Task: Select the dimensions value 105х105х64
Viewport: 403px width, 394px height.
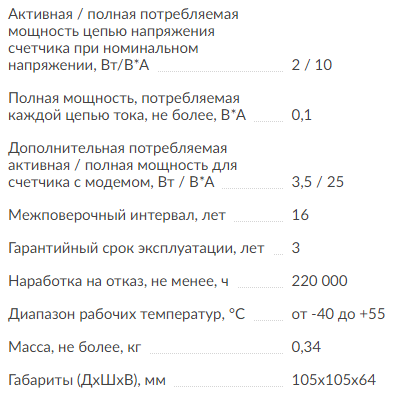Action: (334, 380)
